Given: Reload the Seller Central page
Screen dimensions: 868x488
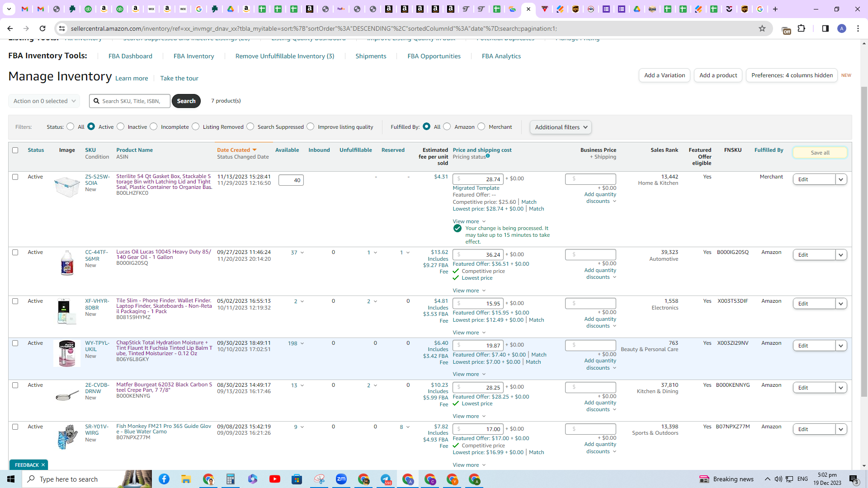Looking at the screenshot, I should click(x=42, y=28).
